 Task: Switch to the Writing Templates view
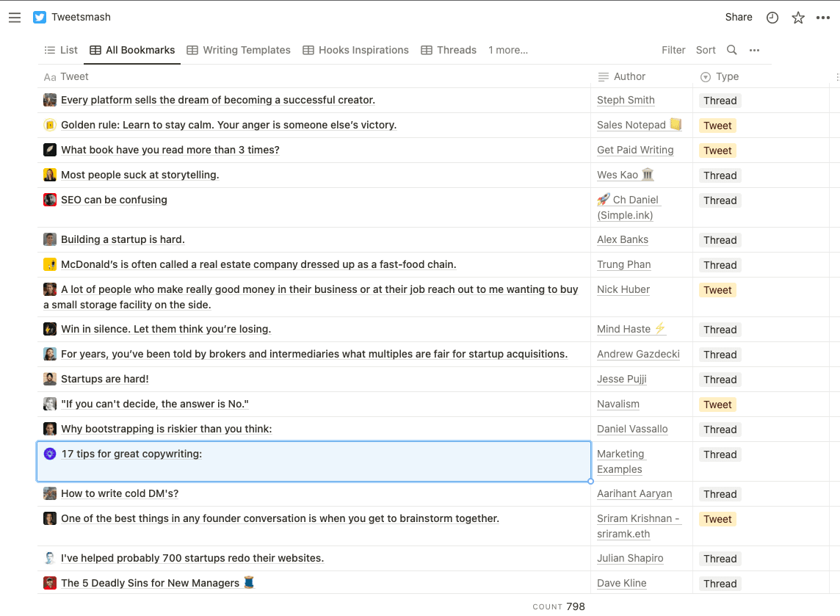[238, 50]
